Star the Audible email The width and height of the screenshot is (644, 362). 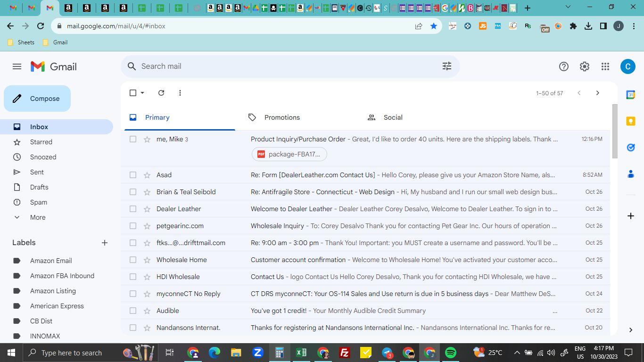(147, 311)
